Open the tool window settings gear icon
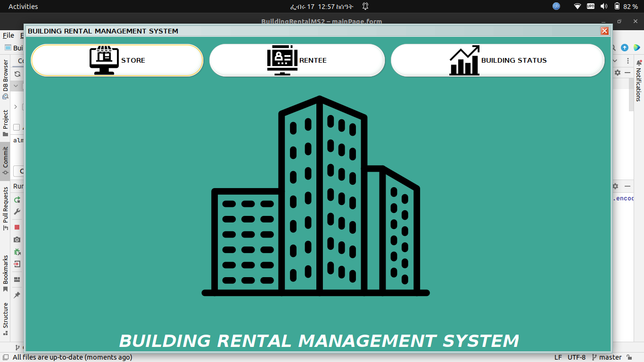Screen dimensions: 644x362 [x=617, y=73]
